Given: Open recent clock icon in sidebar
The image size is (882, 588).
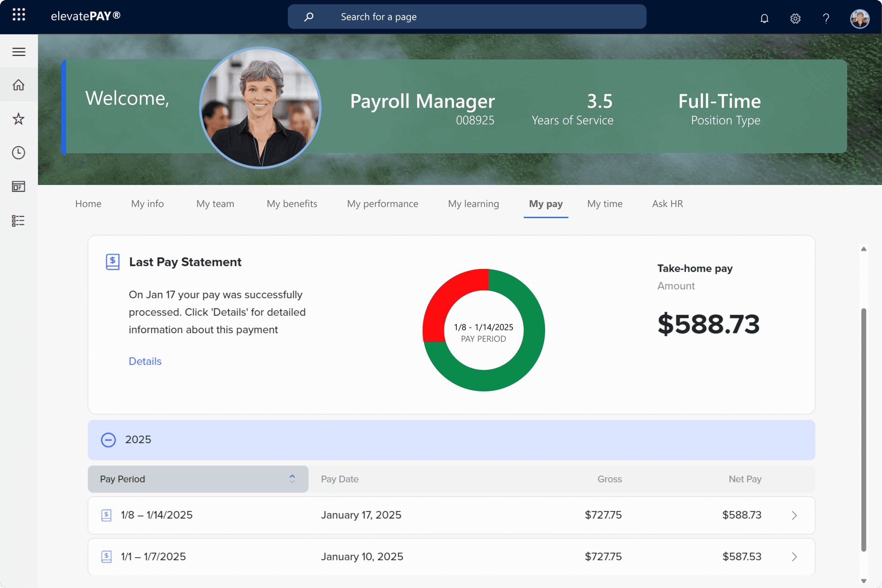Looking at the screenshot, I should [19, 153].
